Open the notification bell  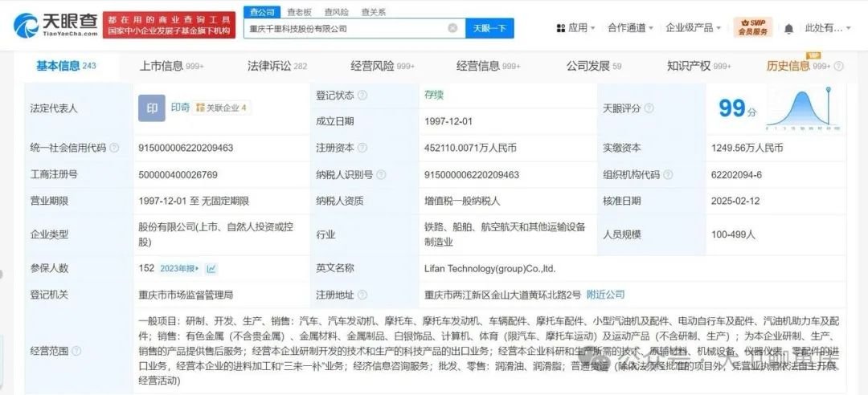[x=789, y=28]
